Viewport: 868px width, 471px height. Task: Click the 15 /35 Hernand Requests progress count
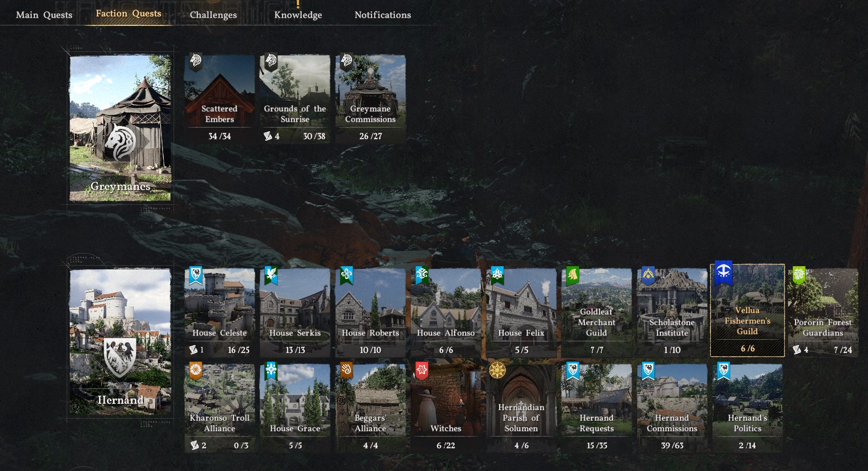[596, 446]
